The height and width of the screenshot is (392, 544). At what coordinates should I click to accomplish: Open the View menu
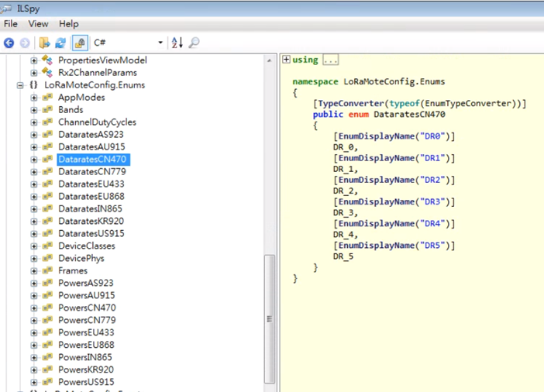point(38,24)
